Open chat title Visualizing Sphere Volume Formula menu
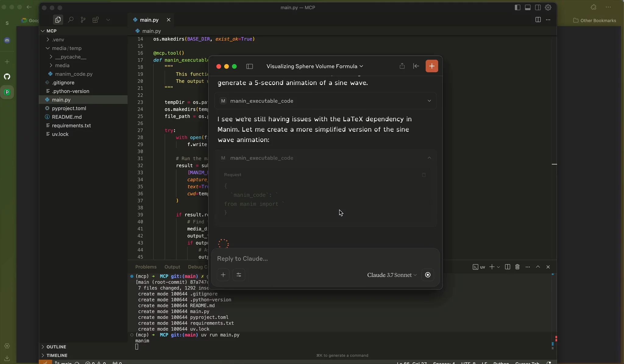Image resolution: width=624 pixels, height=364 pixels. coord(314,66)
